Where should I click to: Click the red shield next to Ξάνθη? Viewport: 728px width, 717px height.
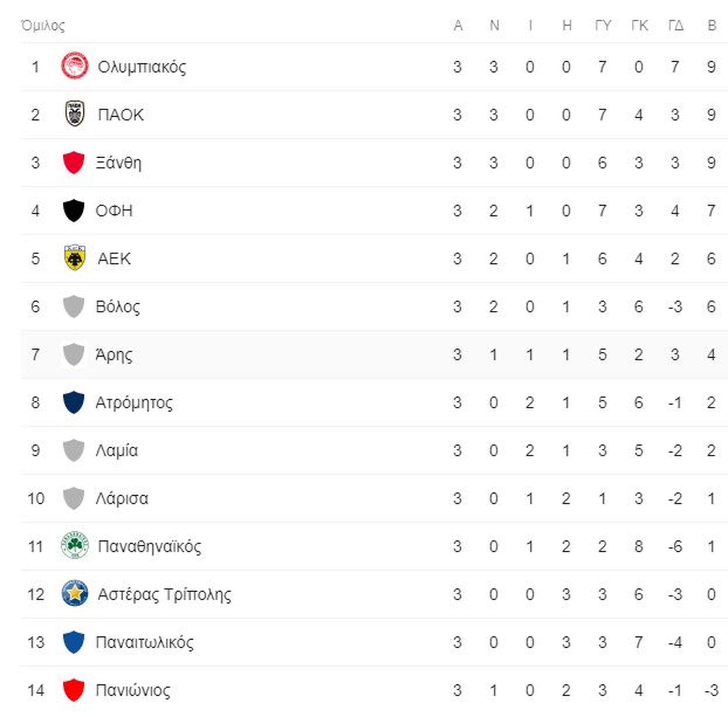click(74, 163)
